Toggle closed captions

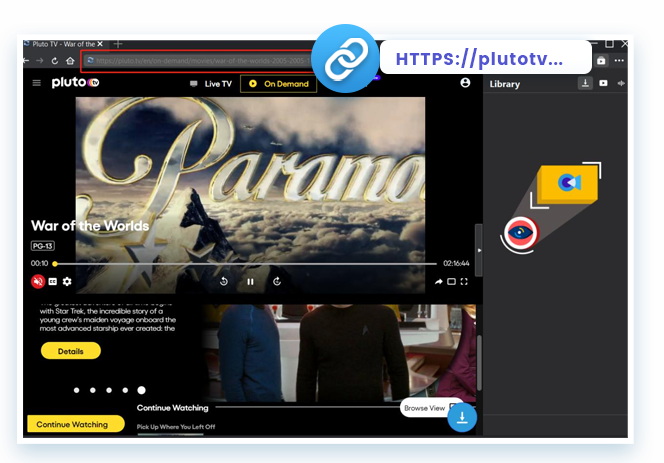pos(53,281)
